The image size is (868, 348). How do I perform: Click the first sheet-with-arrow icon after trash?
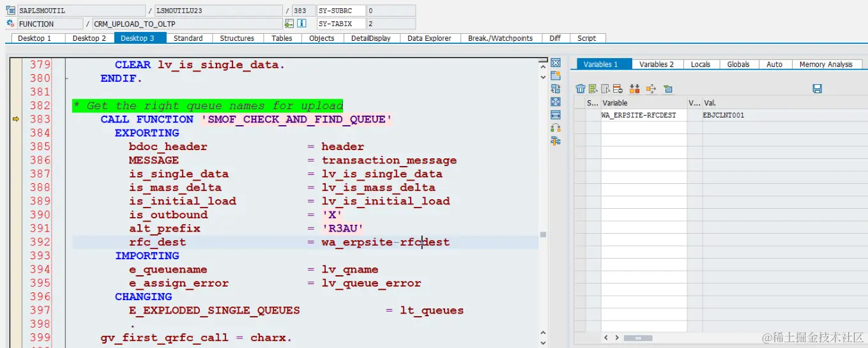click(592, 89)
